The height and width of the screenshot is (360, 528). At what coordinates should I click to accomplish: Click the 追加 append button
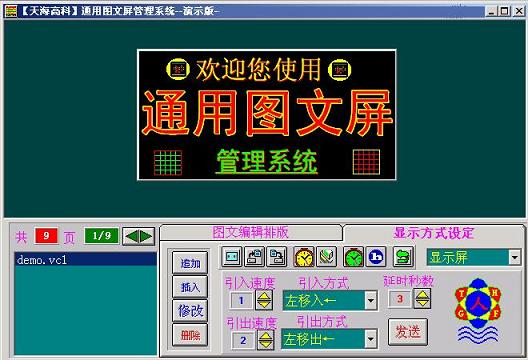(x=190, y=263)
